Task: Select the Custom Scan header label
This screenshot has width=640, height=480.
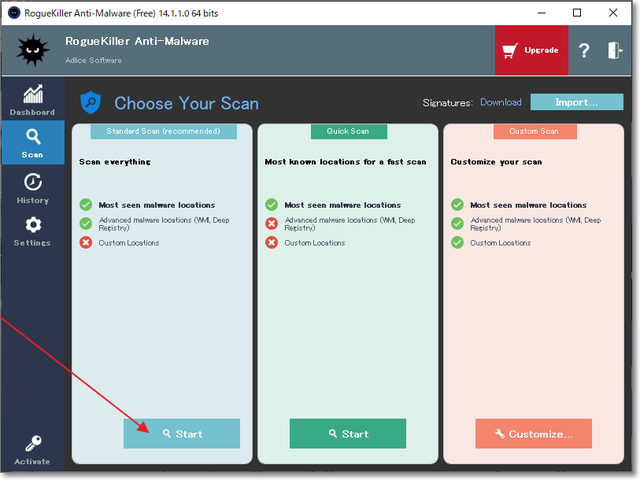Action: (x=534, y=131)
